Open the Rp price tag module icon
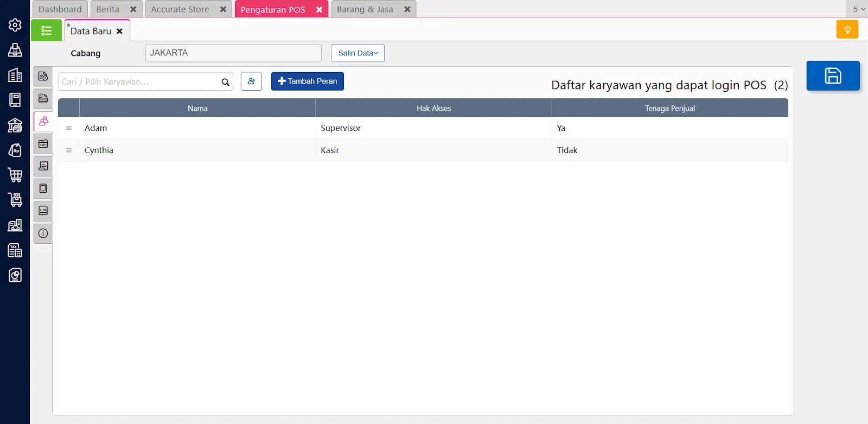868x424 pixels. click(x=15, y=150)
